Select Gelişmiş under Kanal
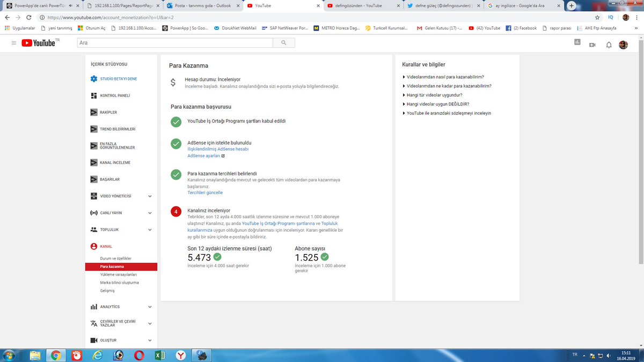The width and height of the screenshot is (644, 362). coord(107,290)
